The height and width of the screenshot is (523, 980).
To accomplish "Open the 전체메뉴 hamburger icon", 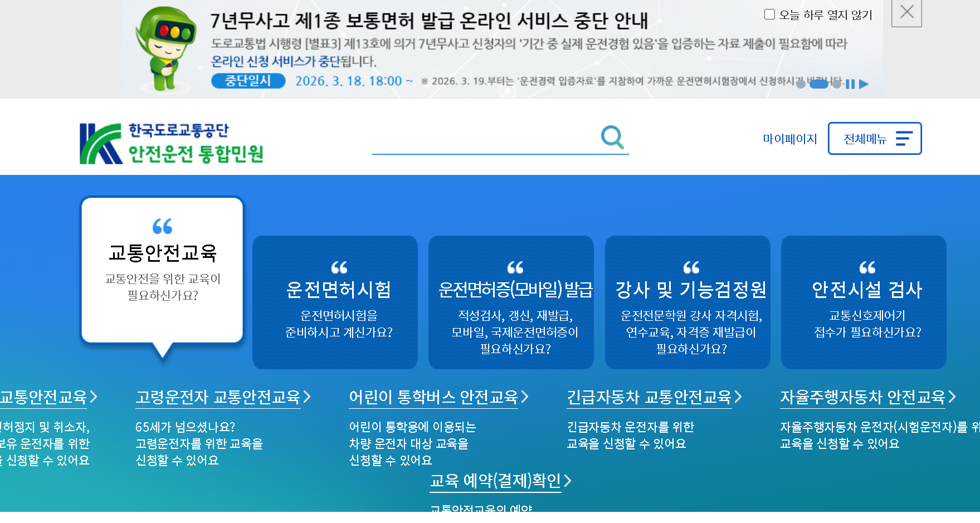I will pyautogui.click(x=905, y=139).
